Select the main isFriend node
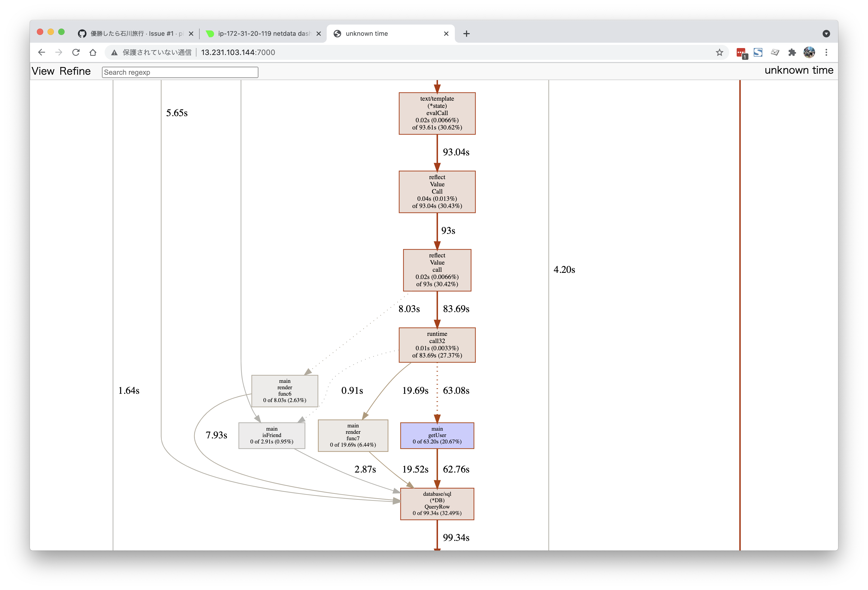Viewport: 868px width, 590px height. pyautogui.click(x=271, y=435)
